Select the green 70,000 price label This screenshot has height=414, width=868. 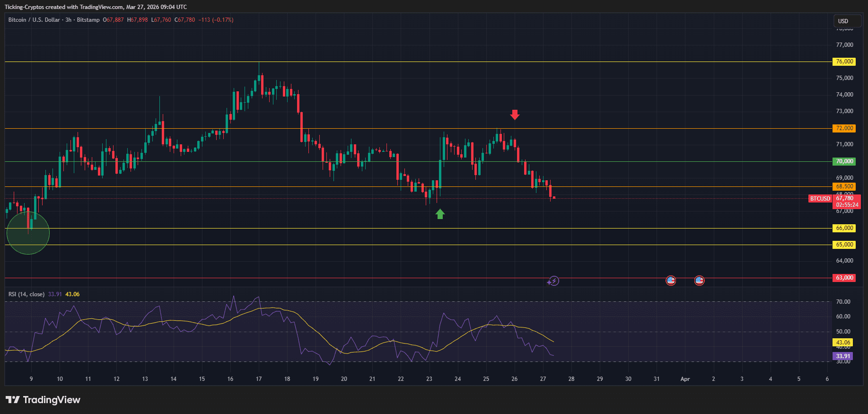844,161
